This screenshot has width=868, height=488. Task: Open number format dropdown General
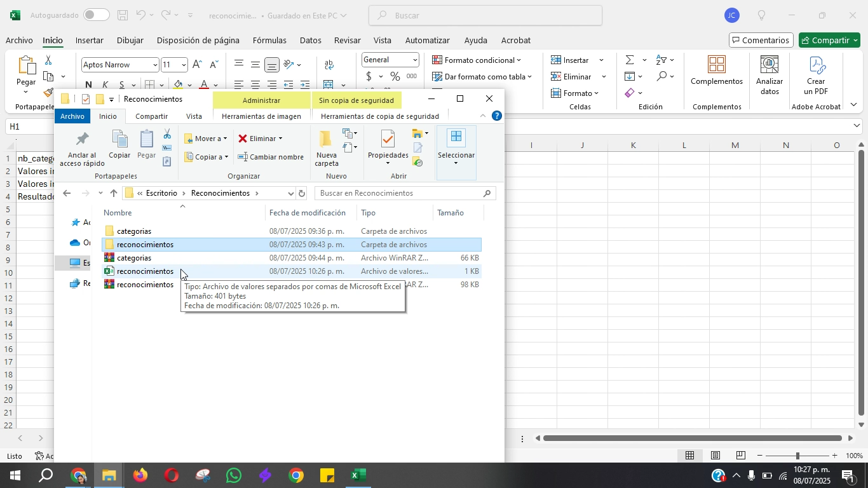[415, 60]
